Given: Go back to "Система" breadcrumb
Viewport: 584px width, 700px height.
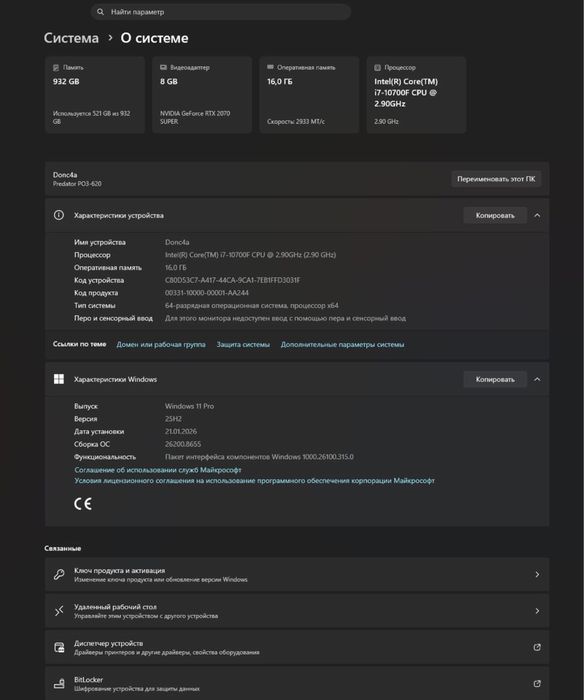Looking at the screenshot, I should (71, 38).
